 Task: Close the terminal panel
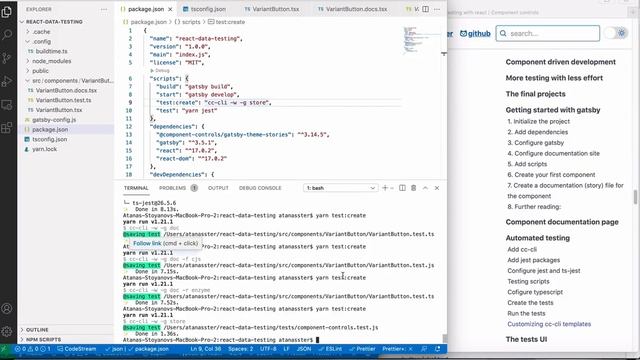click(x=437, y=188)
